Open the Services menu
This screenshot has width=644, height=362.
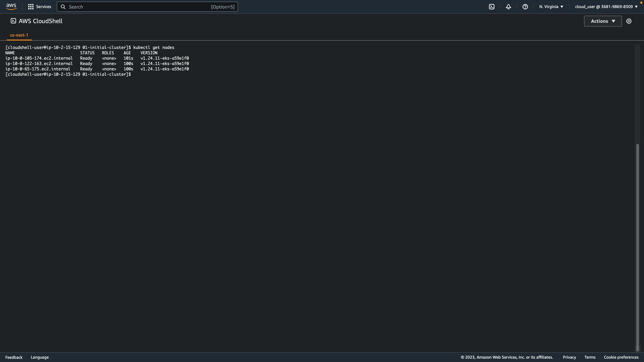click(x=44, y=7)
